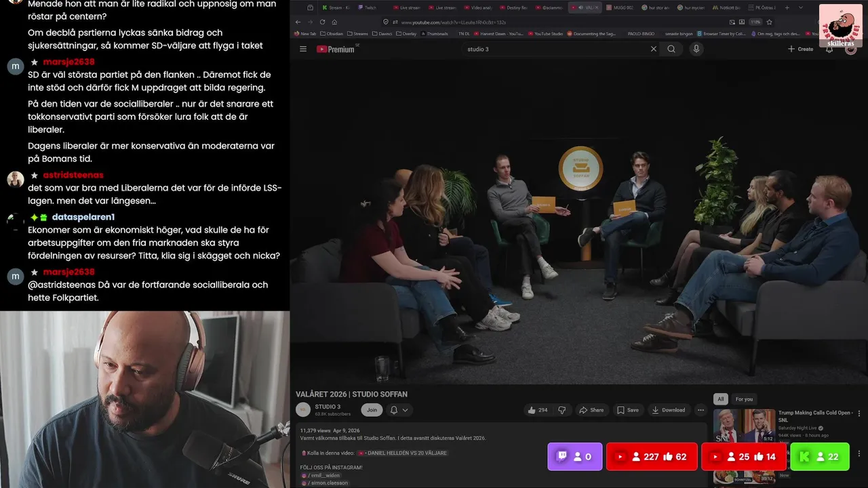The height and width of the screenshot is (488, 868).
Task: Click the Download button
Action: [668, 410]
